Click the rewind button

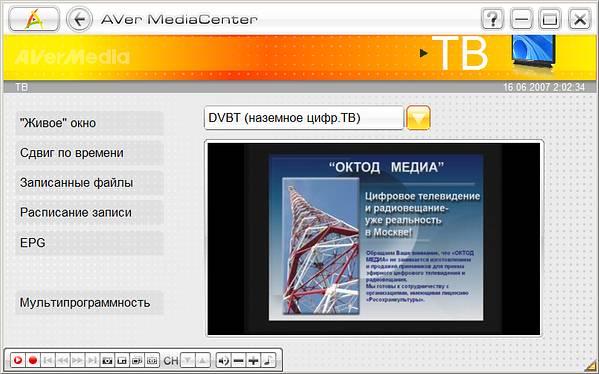click(x=63, y=360)
